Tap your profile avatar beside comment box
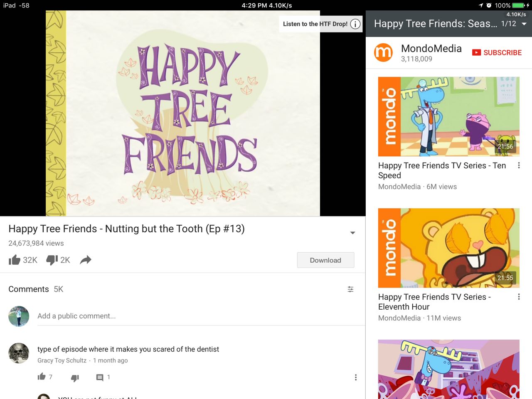 coord(19,316)
